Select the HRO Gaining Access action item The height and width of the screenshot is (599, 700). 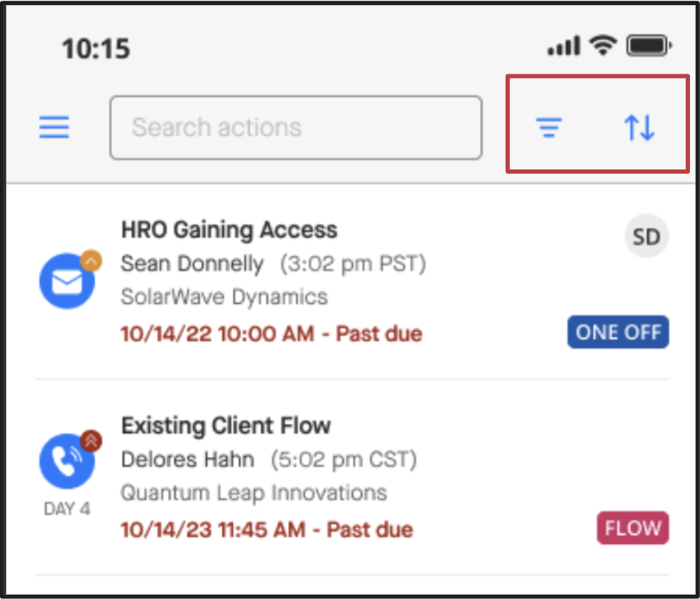[x=230, y=229]
